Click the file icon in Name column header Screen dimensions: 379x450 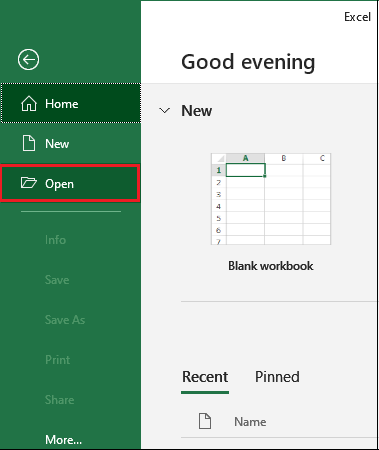[x=205, y=421]
